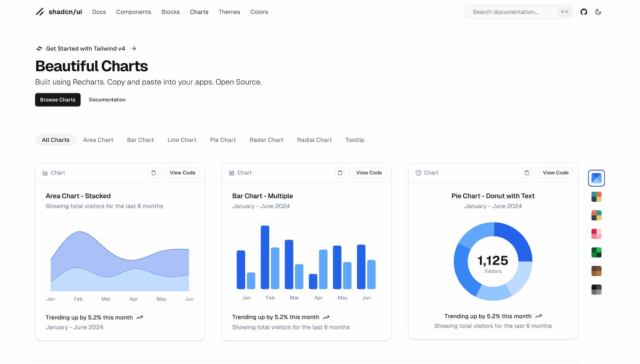640x364 pixels.
Task: Copy the Area Chart - Stacked code
Action: pos(153,173)
